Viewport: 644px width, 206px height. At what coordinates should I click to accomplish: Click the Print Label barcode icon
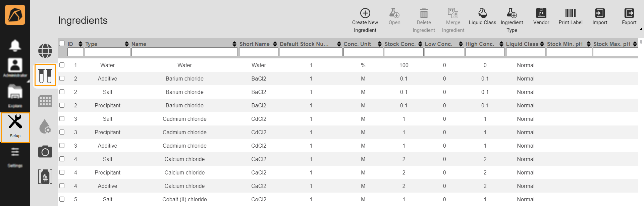click(570, 13)
